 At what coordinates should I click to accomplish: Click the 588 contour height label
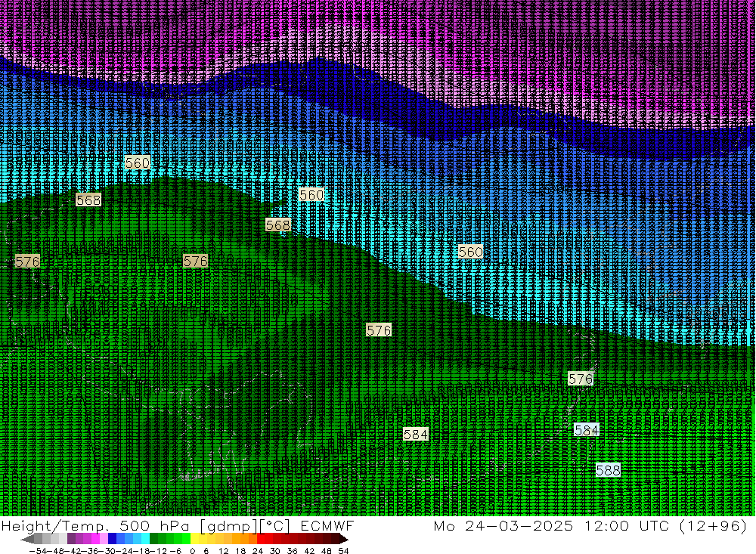tap(608, 470)
